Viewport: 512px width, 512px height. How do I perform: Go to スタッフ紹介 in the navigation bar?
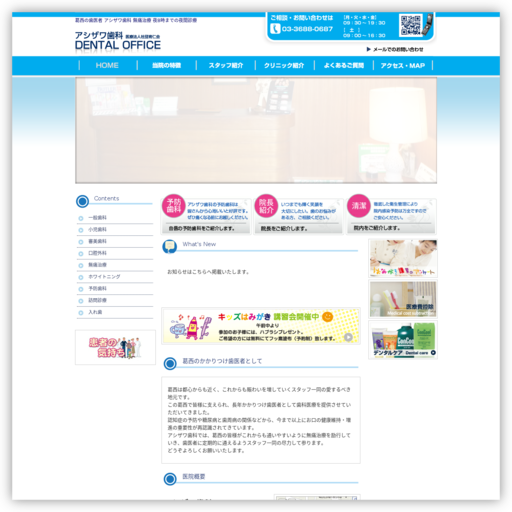coord(226,65)
